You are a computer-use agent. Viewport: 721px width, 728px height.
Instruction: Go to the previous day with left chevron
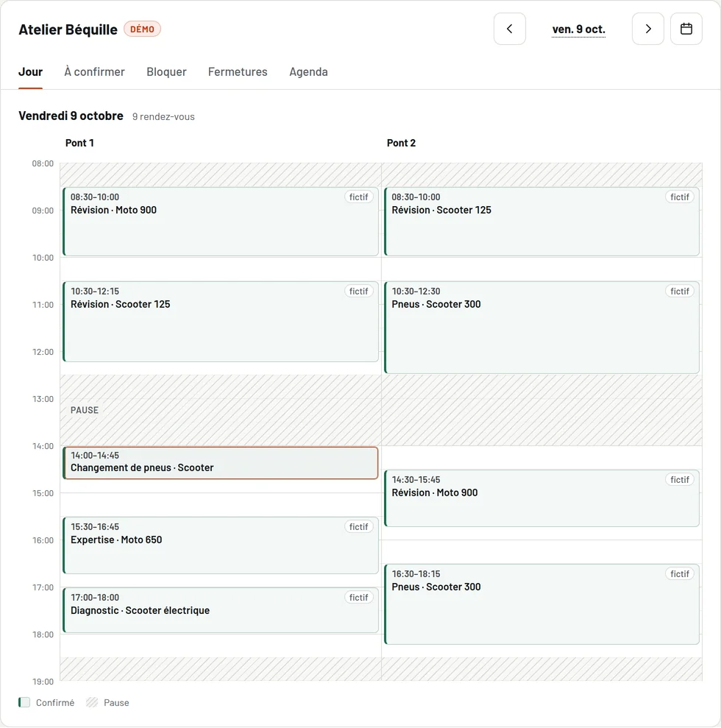click(x=509, y=29)
